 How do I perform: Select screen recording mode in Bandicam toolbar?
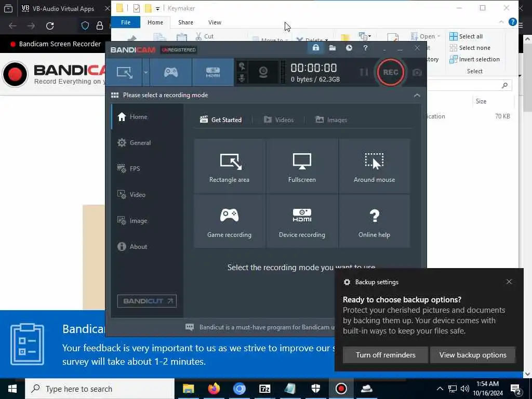click(124, 72)
